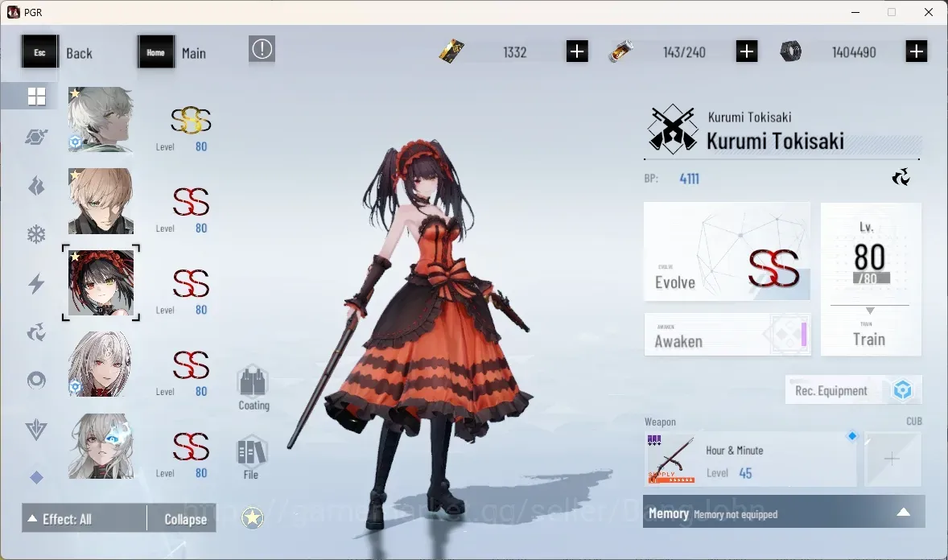Open the Hour & Minute weapon slot
Screen dimensions: 948x560
pyautogui.click(x=750, y=459)
